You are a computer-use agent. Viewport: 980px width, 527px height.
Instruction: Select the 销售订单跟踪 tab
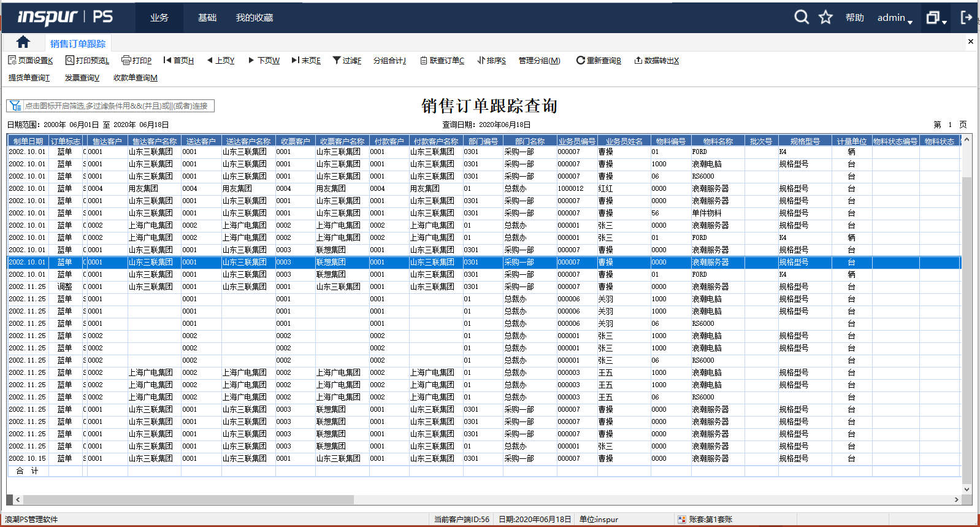[78, 44]
